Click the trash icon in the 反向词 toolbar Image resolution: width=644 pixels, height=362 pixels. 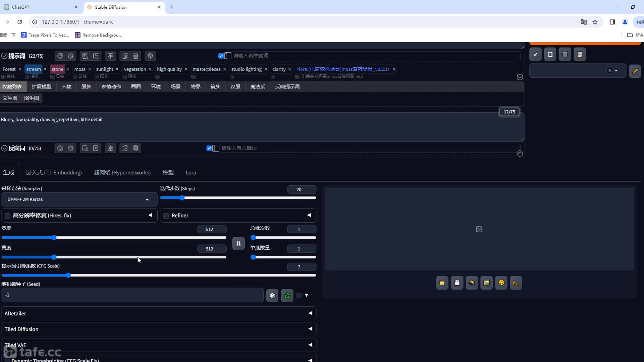136,148
